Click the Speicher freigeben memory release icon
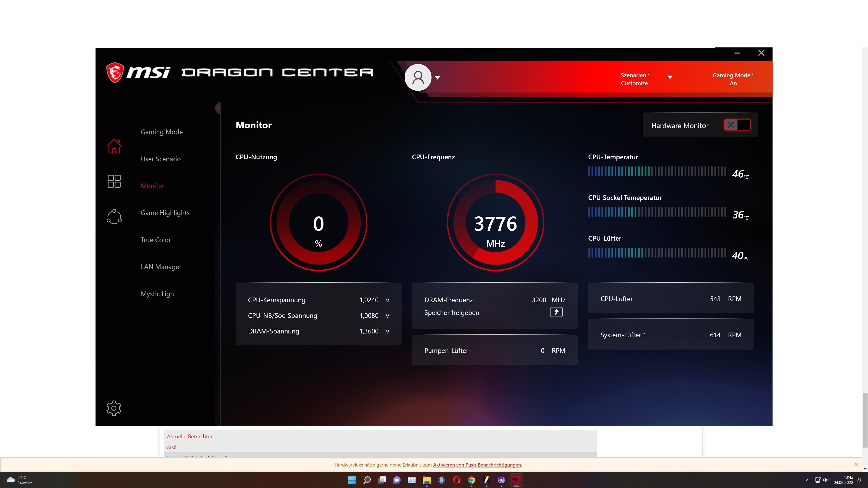This screenshot has height=488, width=868. pos(556,312)
